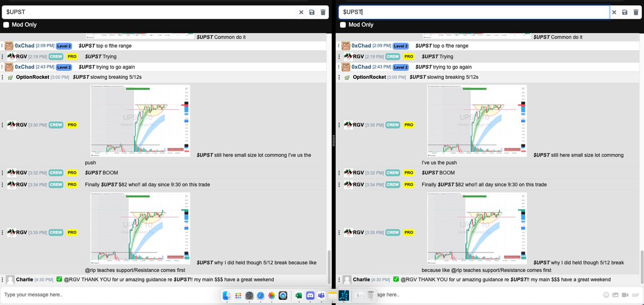Open Photos app from the dock
This screenshot has height=305, width=644.
(272, 295)
